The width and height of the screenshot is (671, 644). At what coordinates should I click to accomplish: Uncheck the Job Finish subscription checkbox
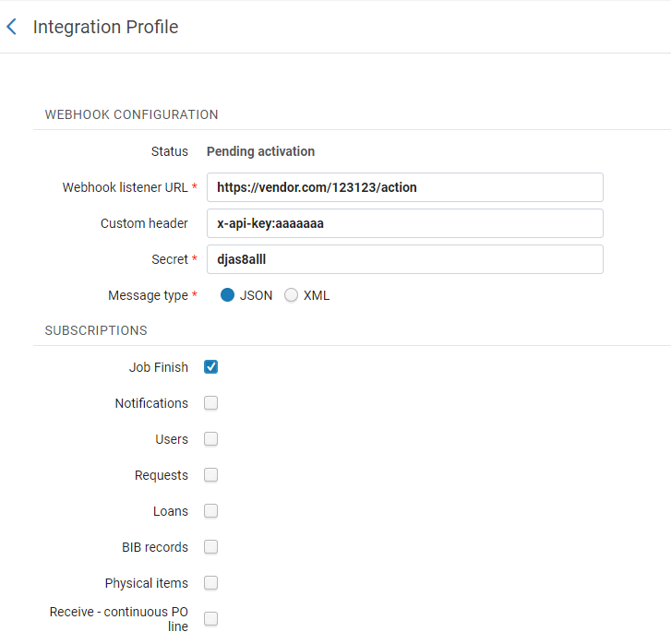210,367
